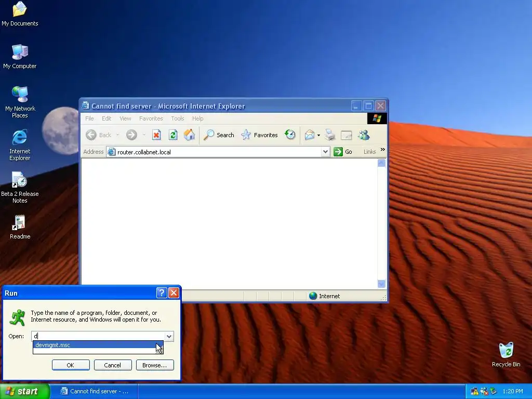The height and width of the screenshot is (399, 532).
Task: Click the Windows flag logo in IE
Action: point(377,118)
